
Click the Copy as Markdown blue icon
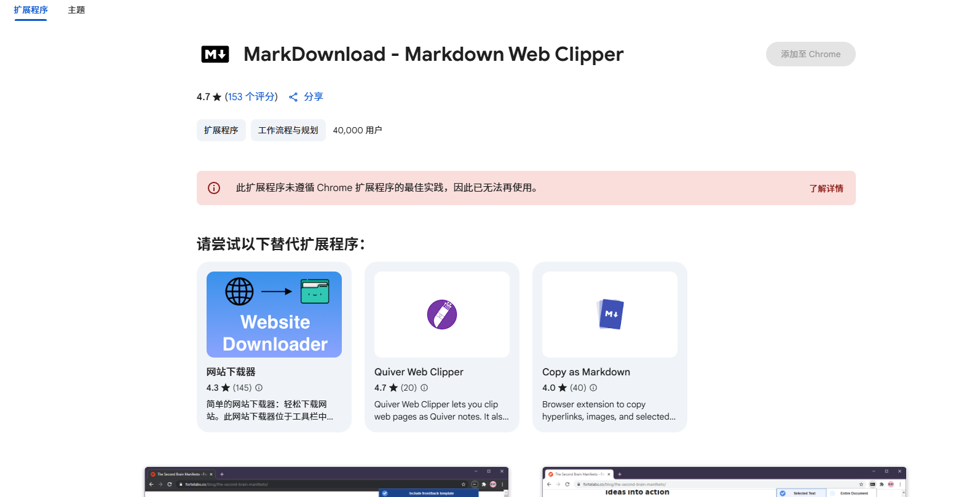pyautogui.click(x=611, y=314)
